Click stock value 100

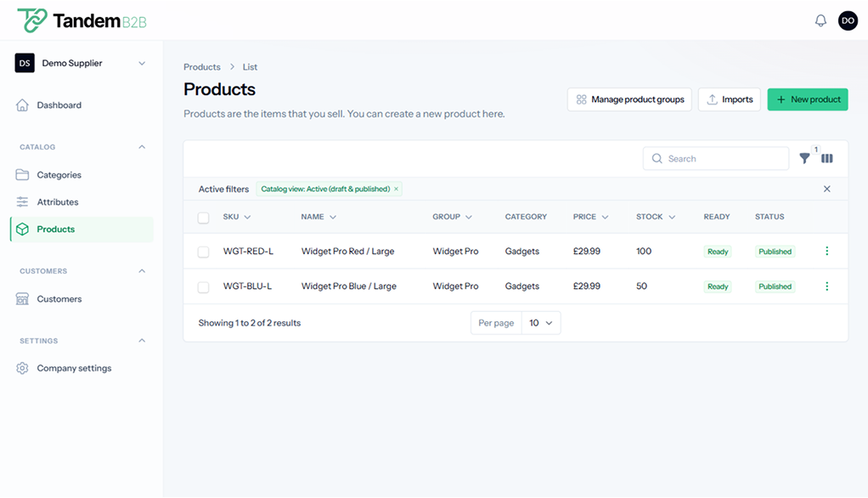pyautogui.click(x=644, y=251)
